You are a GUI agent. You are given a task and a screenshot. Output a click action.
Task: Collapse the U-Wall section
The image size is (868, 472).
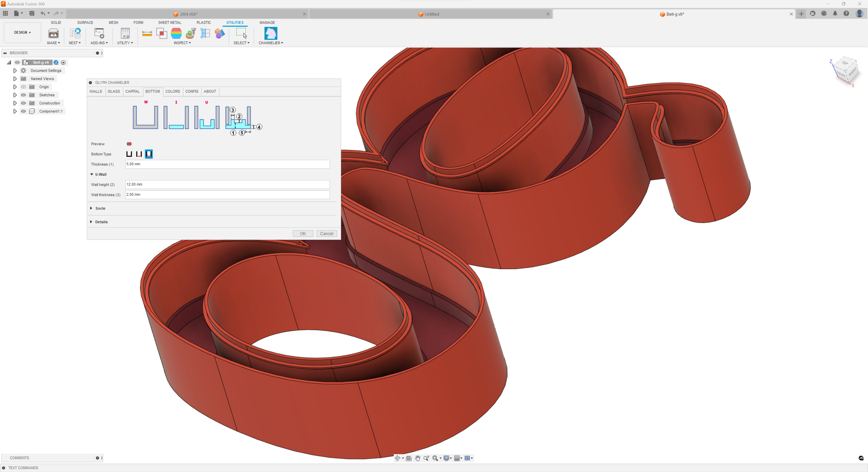tap(92, 175)
